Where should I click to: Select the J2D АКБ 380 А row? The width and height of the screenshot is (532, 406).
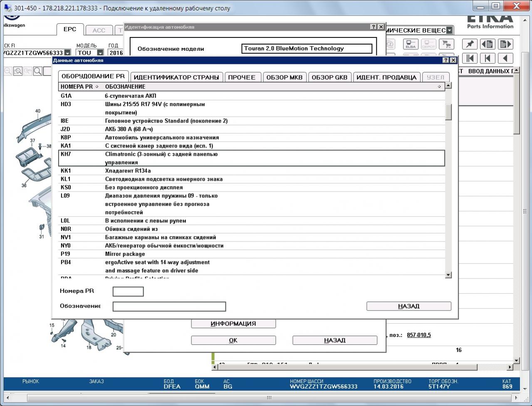click(252, 129)
